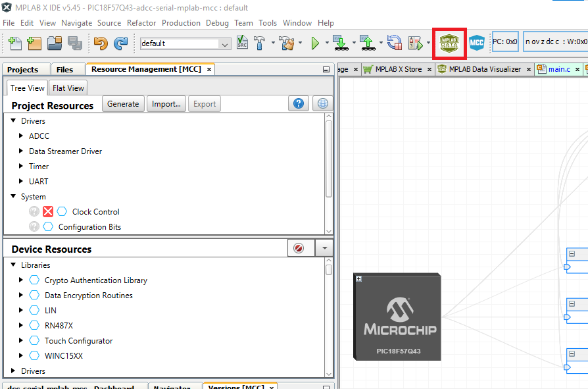Minimize the Resource Management panel group
Viewport: 588px width, 389px height.
click(x=326, y=69)
